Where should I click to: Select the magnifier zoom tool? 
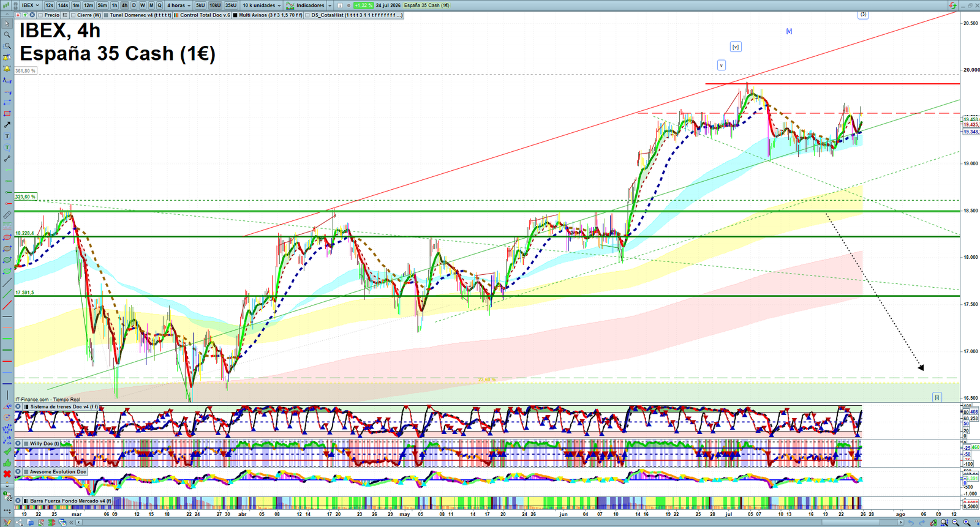(7, 34)
